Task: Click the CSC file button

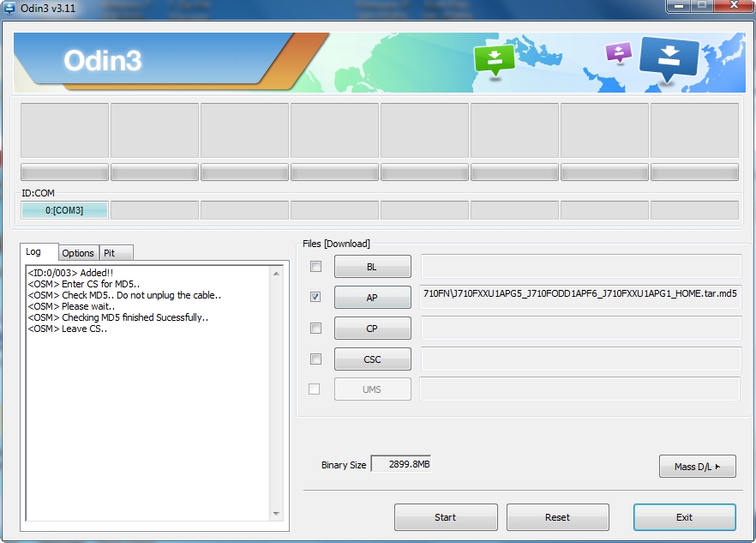Action: click(373, 359)
